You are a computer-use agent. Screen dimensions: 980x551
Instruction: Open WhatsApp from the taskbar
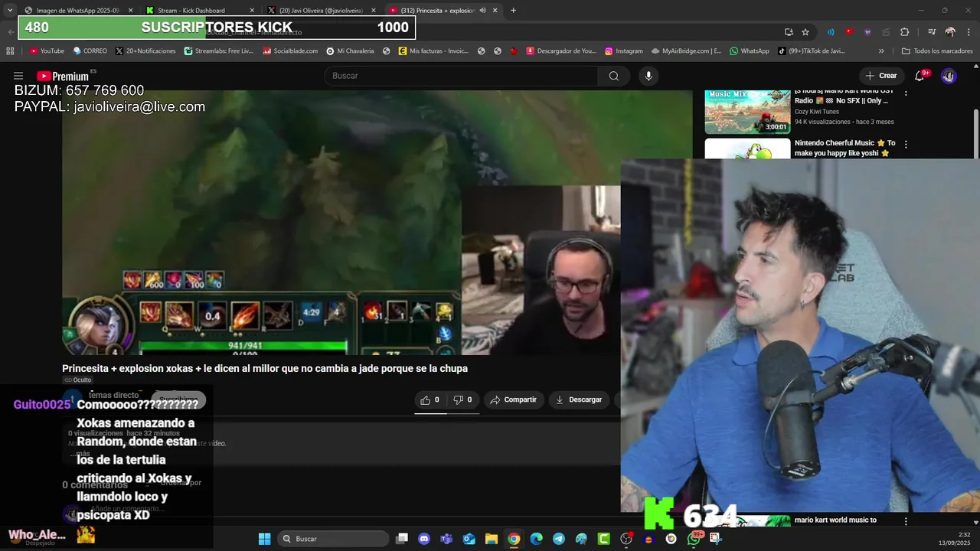tap(694, 539)
